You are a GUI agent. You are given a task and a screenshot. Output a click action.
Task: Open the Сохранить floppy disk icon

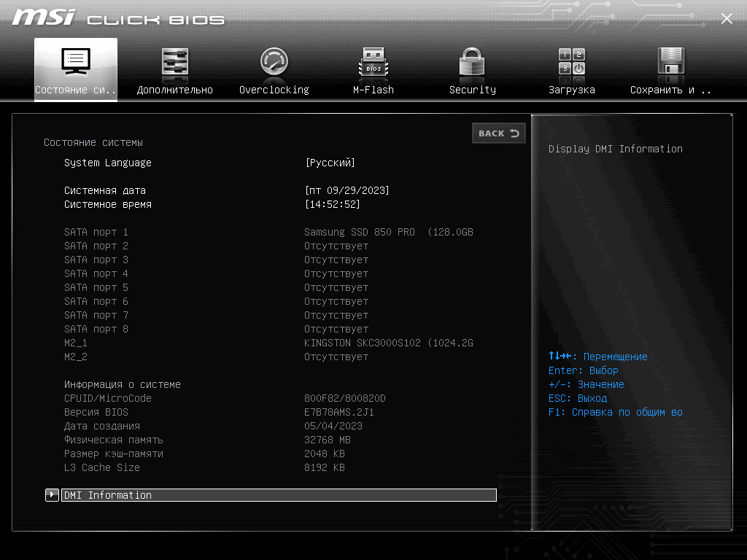671,61
